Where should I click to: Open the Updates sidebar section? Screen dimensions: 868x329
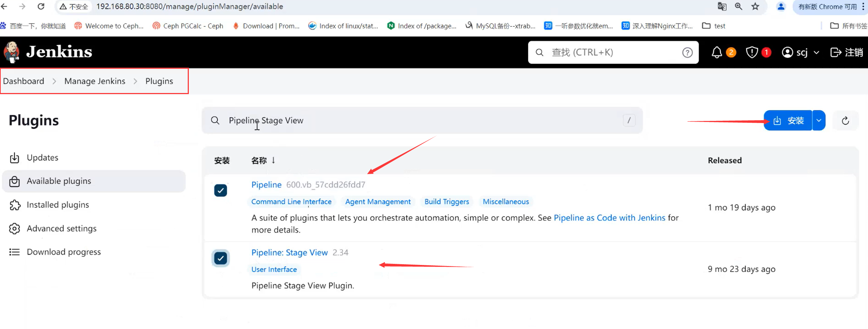click(x=94, y=158)
